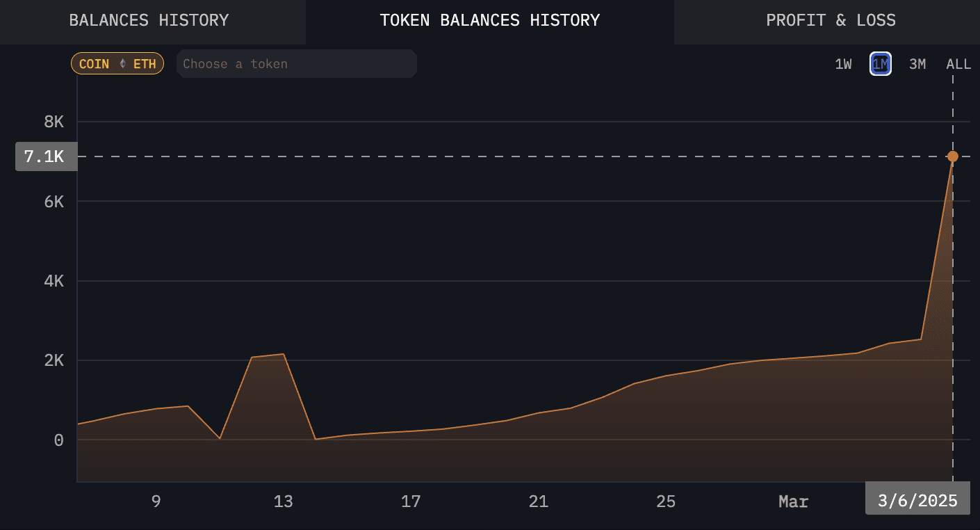
Task: Select the 3M time range
Action: point(917,63)
